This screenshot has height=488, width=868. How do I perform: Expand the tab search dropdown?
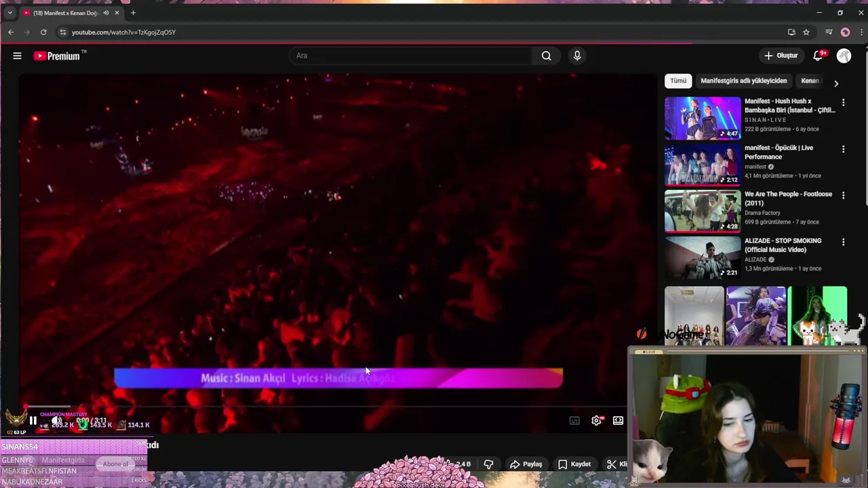[9, 12]
